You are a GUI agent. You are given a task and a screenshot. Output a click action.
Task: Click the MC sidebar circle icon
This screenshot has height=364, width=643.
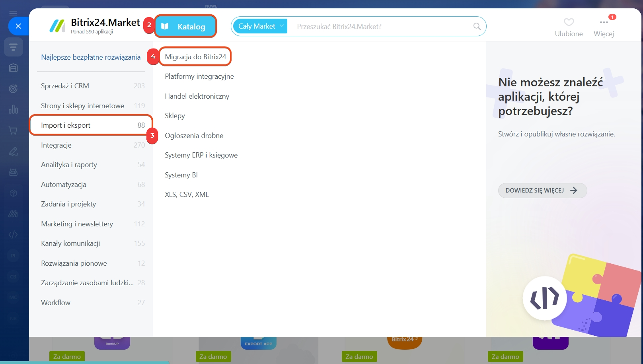(13, 297)
